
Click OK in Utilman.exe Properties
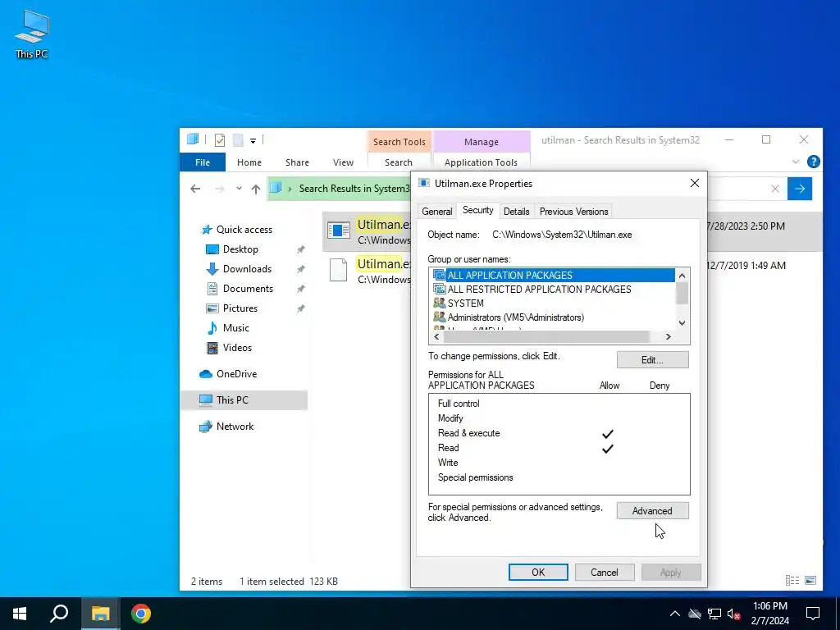(538, 572)
